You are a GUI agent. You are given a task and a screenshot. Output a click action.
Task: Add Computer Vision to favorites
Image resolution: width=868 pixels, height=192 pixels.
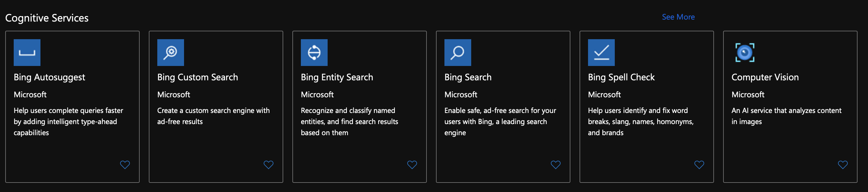point(843,165)
